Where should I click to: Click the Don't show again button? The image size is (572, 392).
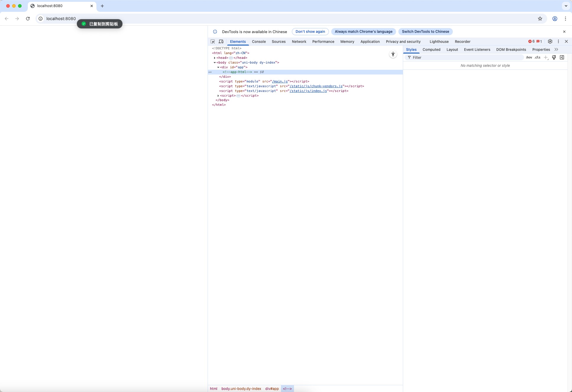pos(310,32)
